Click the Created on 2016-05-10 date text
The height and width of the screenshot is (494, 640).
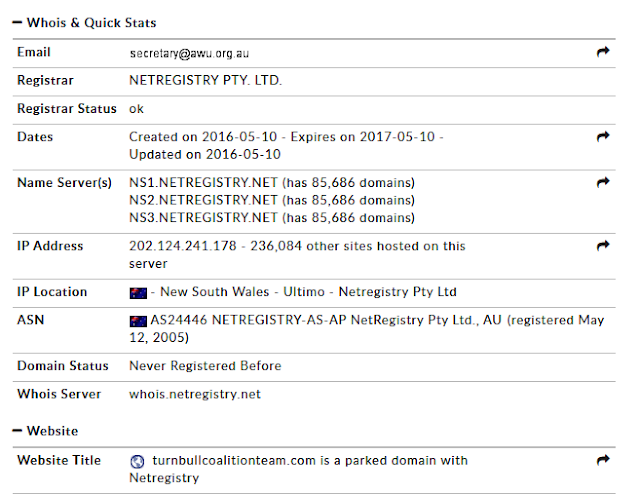(203, 136)
